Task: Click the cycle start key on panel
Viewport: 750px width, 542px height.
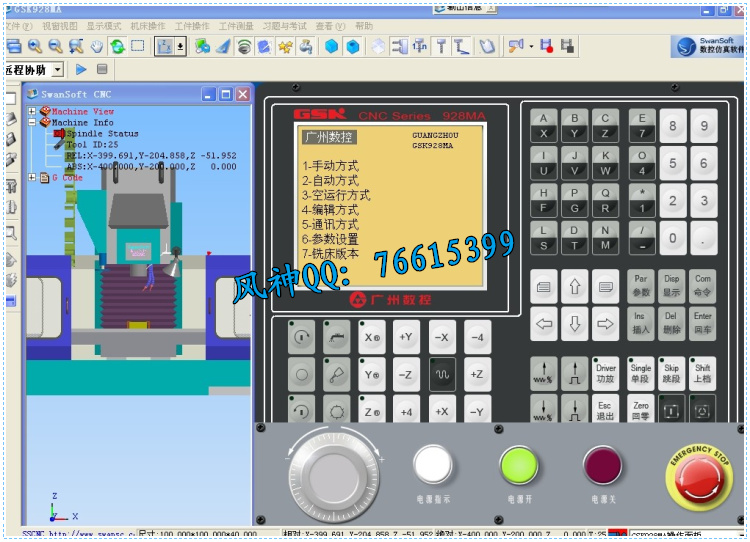Action: [x=671, y=409]
